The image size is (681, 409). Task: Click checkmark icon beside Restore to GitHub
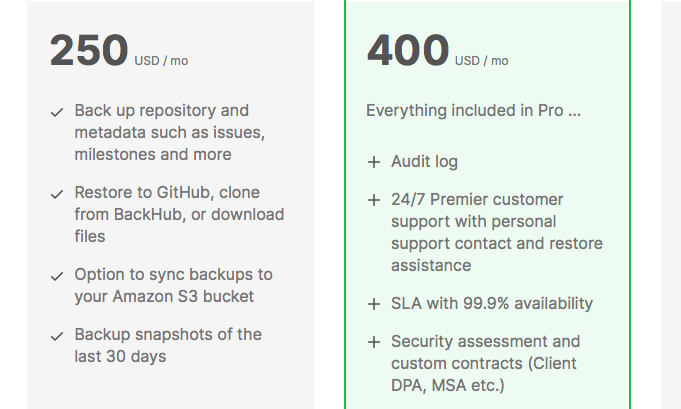pos(57,195)
